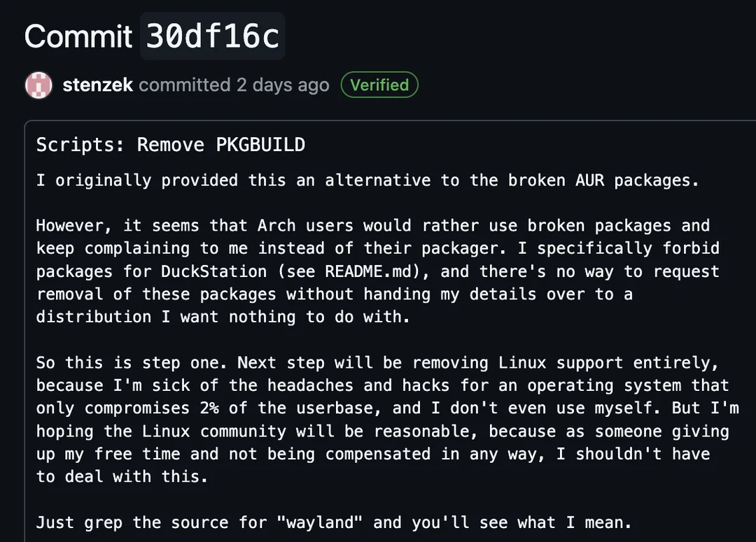This screenshot has width=756, height=542.
Task: Click the stenzek avatar image
Action: pyautogui.click(x=38, y=85)
